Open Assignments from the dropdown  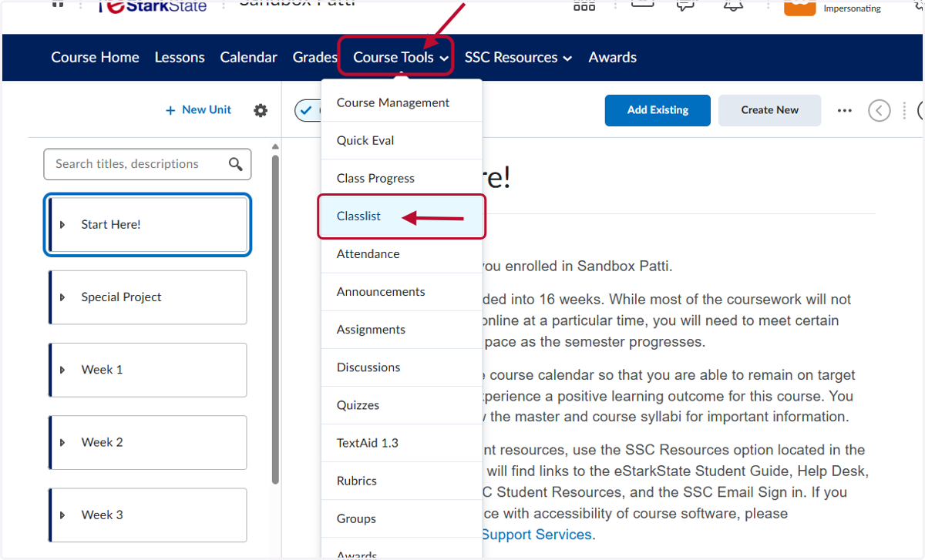tap(402, 329)
